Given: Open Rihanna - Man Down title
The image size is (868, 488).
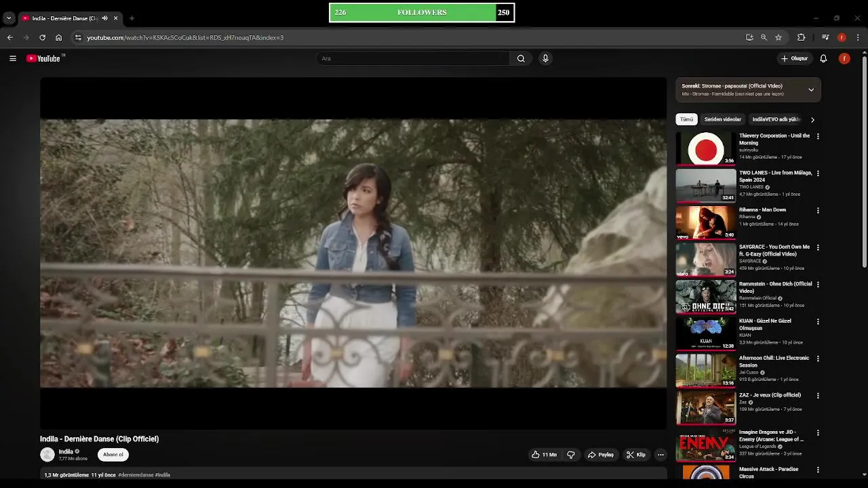Looking at the screenshot, I should 763,209.
